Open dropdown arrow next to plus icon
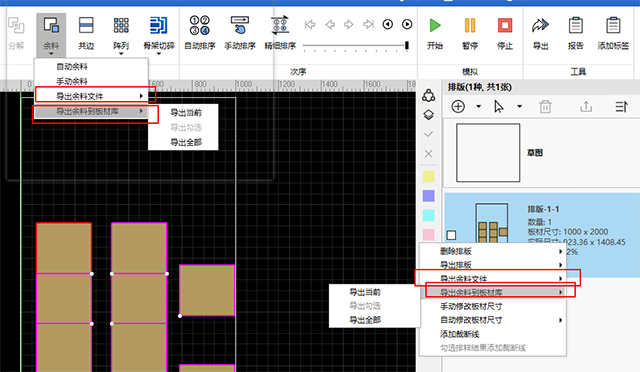 (478, 107)
